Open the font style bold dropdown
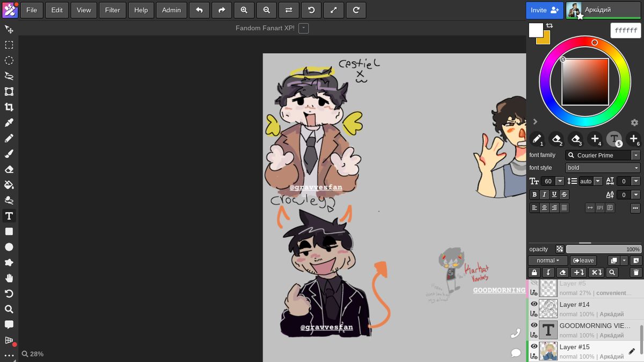Image resolution: width=644 pixels, height=362 pixels. 603,168
